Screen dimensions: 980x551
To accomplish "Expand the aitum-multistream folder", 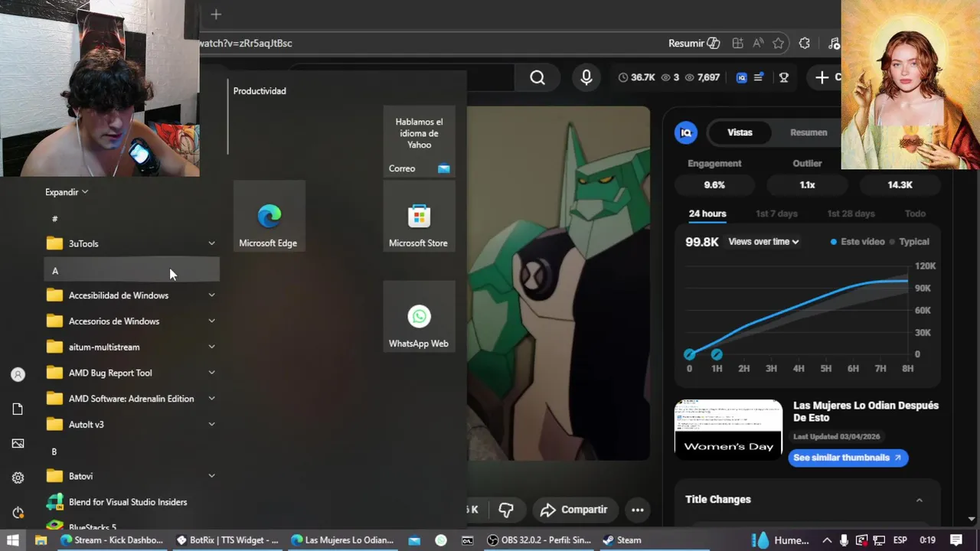I will pos(132,347).
